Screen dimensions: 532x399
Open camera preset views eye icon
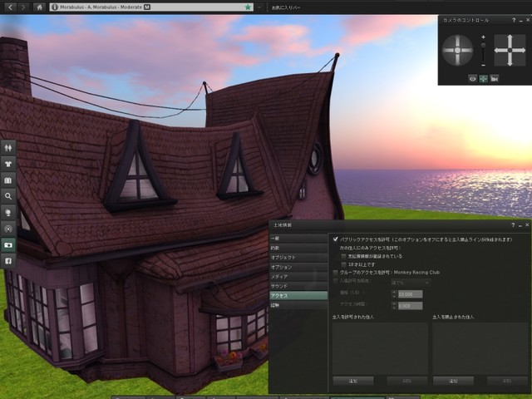pos(473,79)
